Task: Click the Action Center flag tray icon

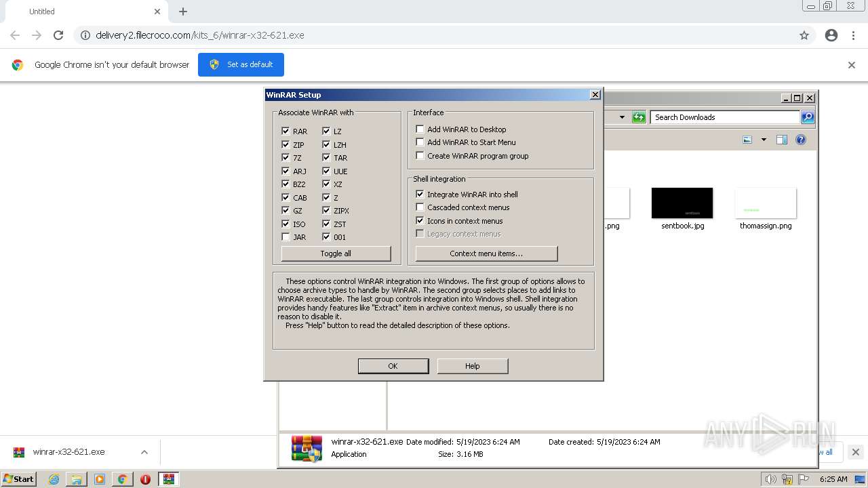Action: click(x=803, y=479)
